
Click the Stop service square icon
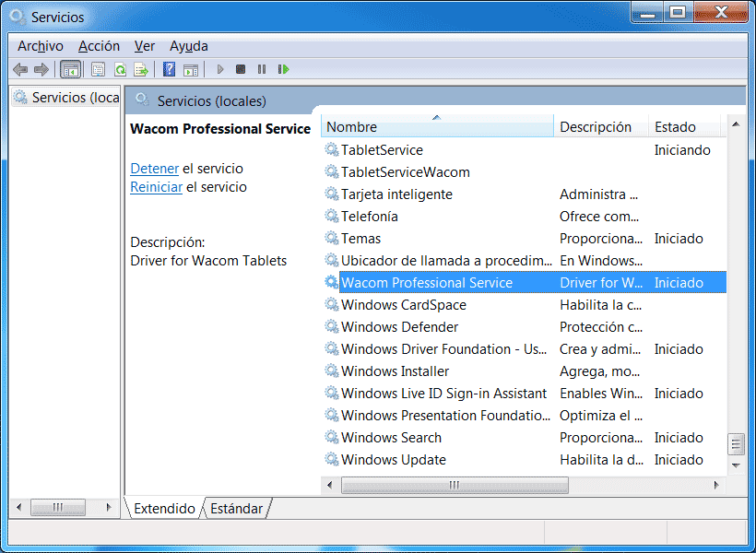tap(241, 69)
